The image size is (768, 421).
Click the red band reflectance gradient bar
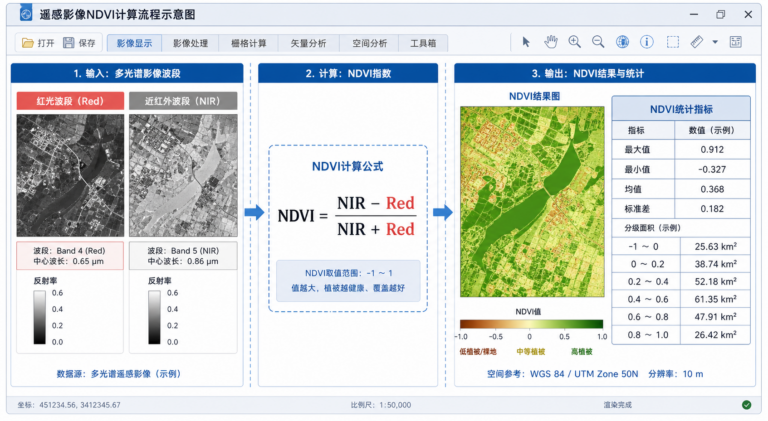40,317
